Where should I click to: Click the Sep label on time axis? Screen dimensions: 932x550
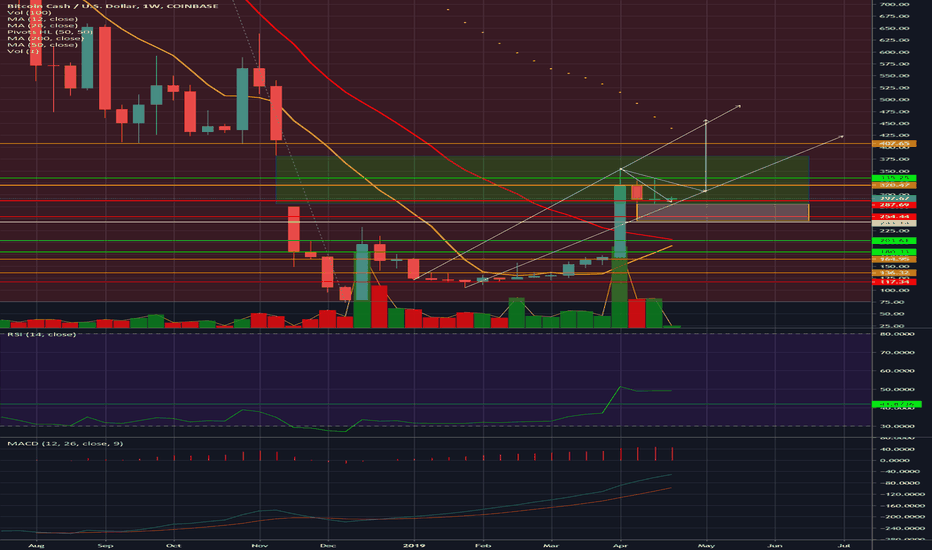105,545
